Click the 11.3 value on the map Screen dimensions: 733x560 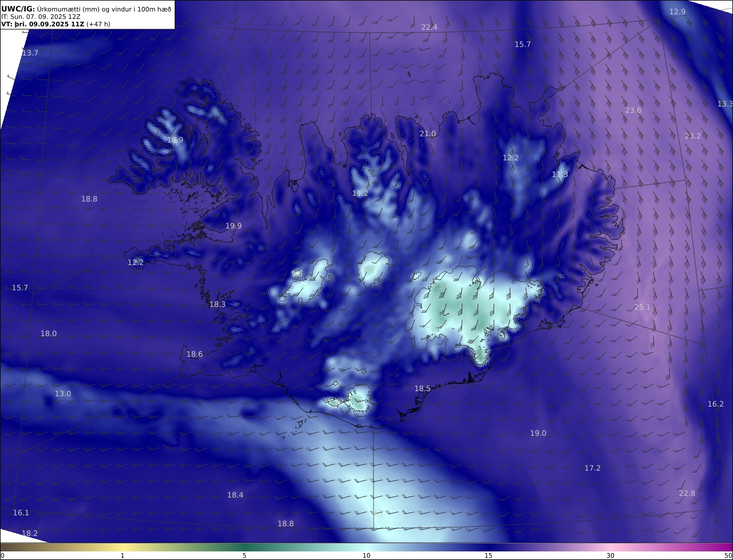559,175
